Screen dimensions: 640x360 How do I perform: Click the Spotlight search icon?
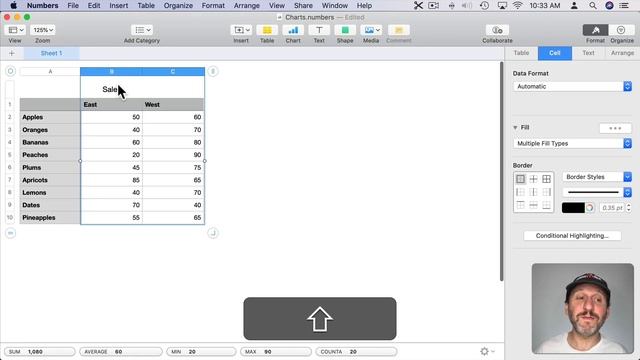tap(592, 6)
